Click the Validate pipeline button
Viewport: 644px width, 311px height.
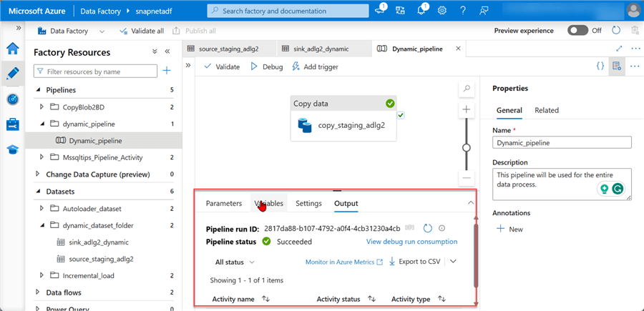click(x=222, y=66)
